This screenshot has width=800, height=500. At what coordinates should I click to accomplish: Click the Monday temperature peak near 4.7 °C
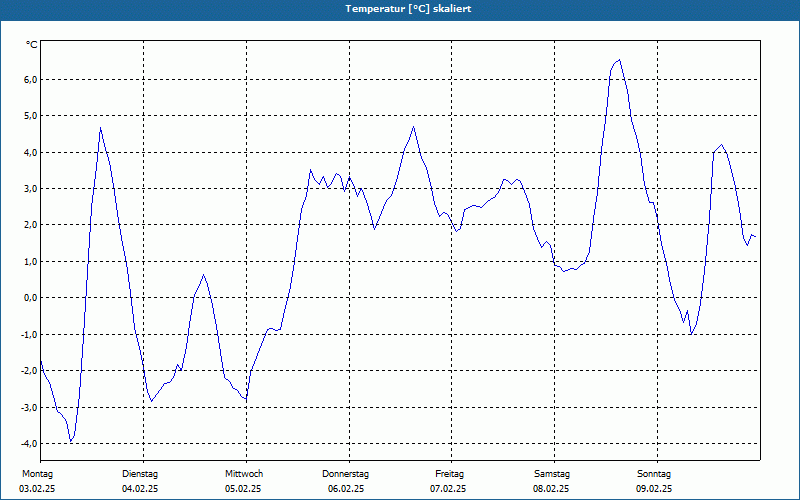coord(101,128)
